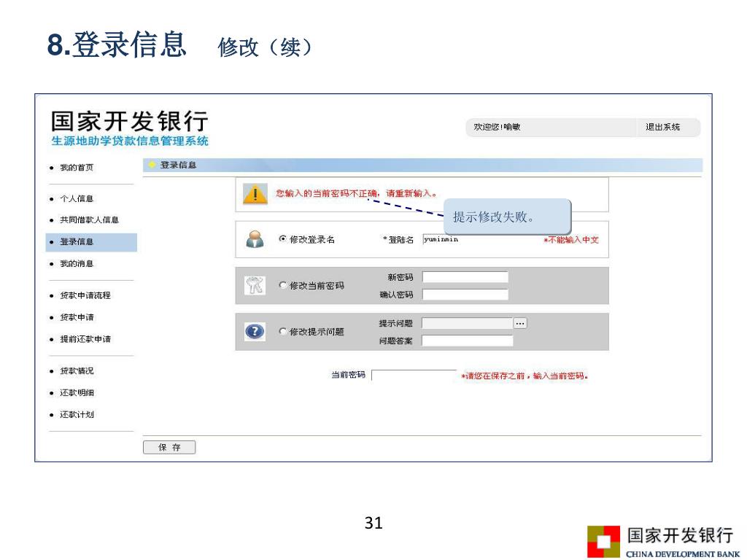747x560 pixels.
Task: Click the user avatar icon beside 修改登录名
Action: click(x=255, y=239)
